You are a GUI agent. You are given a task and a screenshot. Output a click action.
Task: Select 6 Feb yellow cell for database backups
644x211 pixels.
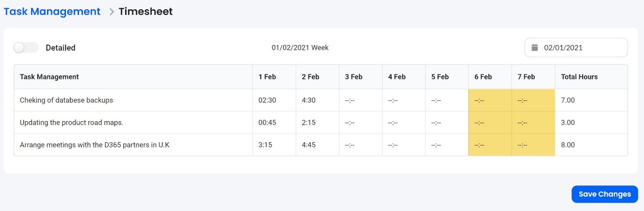[x=490, y=100]
